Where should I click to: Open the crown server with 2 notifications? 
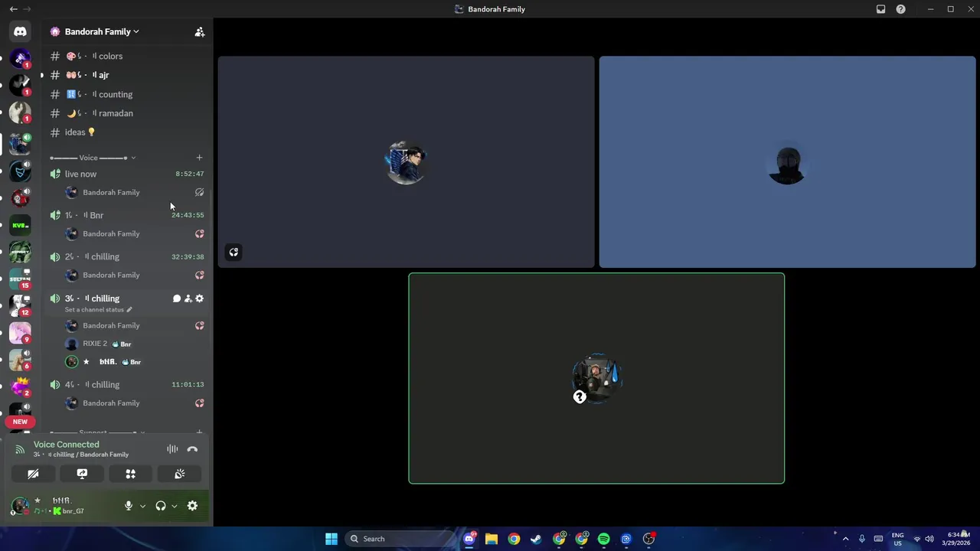point(20,386)
